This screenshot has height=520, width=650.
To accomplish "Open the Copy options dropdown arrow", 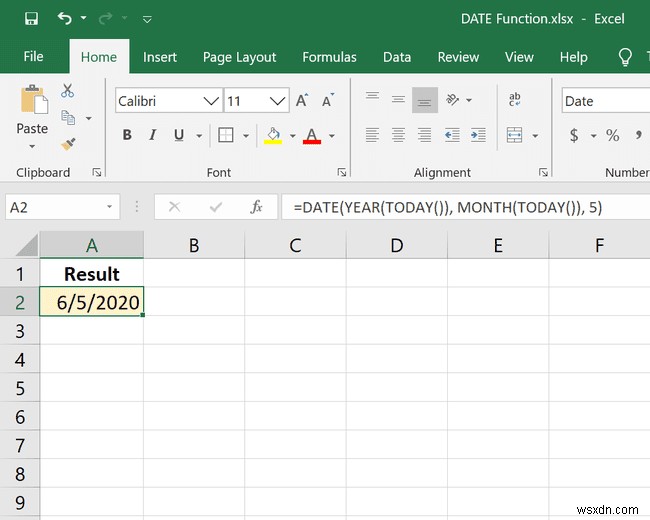I will [x=89, y=118].
